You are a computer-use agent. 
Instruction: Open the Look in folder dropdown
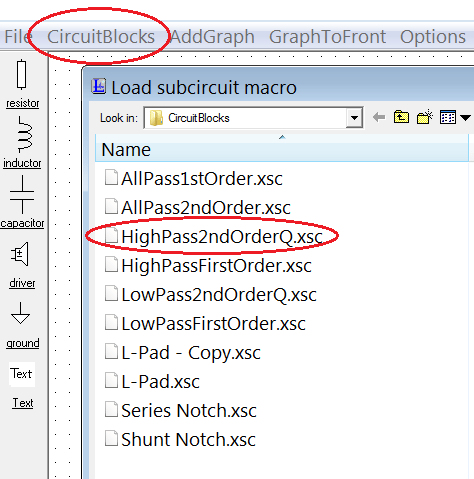[x=355, y=117]
